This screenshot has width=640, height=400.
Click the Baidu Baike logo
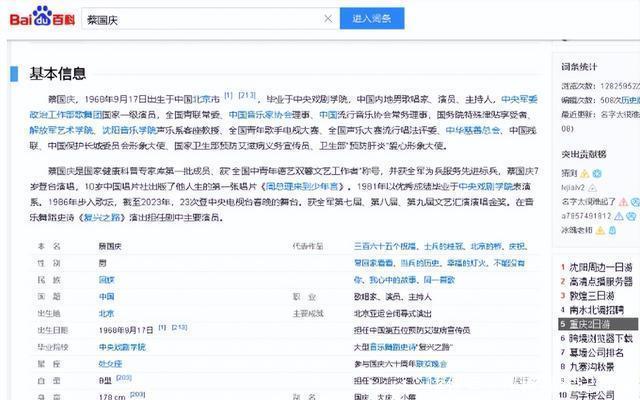42,17
